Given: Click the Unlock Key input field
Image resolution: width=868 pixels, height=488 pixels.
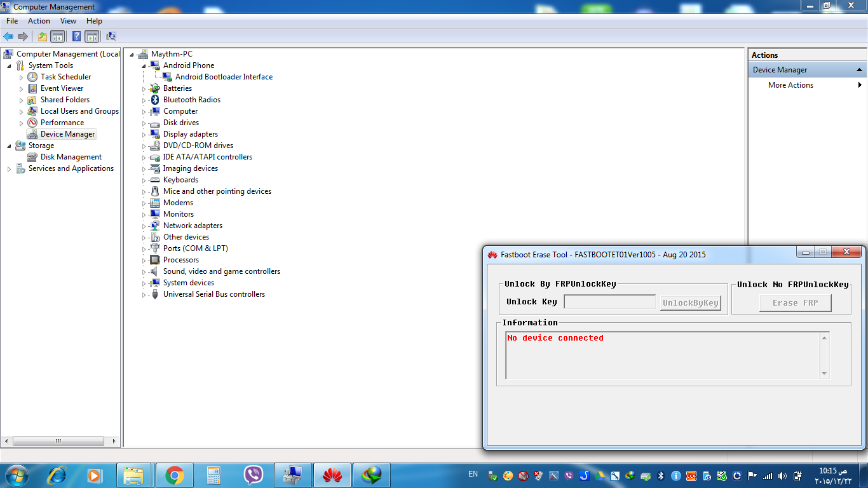Looking at the screenshot, I should pyautogui.click(x=610, y=302).
